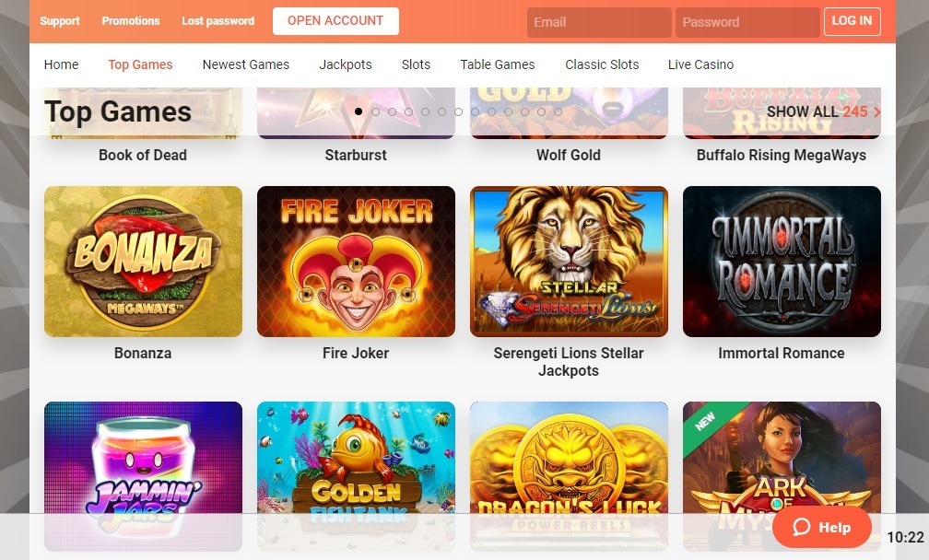Click the Help chat bubble button
The height and width of the screenshot is (560, 929).
tap(822, 527)
